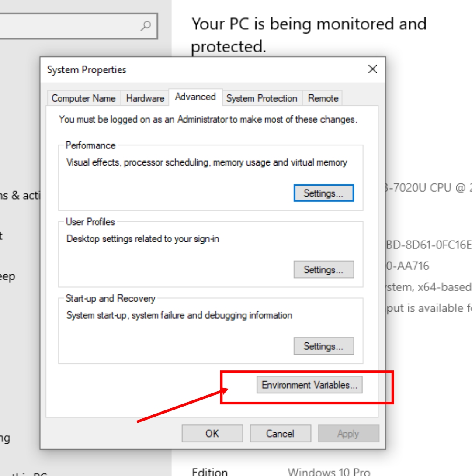Click the greyed-out Apply button
The image size is (472, 476).
tap(348, 434)
